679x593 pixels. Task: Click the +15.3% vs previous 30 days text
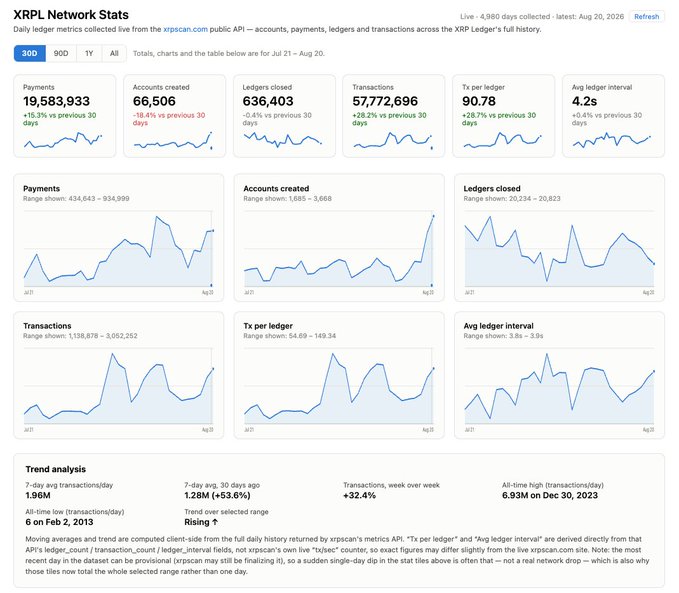pos(60,119)
